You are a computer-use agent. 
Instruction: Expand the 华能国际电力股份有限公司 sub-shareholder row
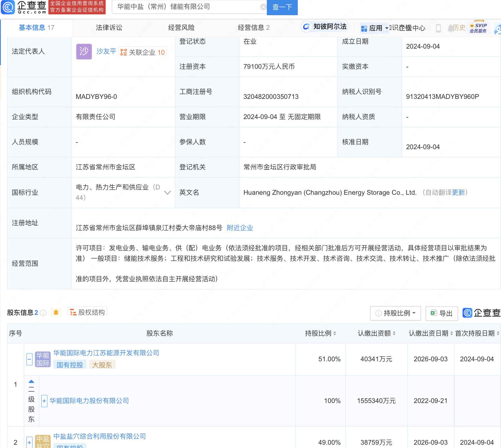[x=44, y=401]
